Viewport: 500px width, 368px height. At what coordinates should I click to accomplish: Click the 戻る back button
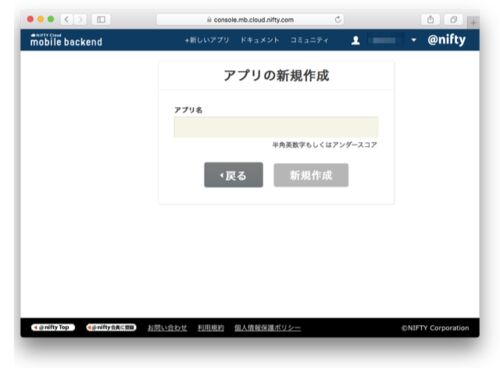(233, 175)
